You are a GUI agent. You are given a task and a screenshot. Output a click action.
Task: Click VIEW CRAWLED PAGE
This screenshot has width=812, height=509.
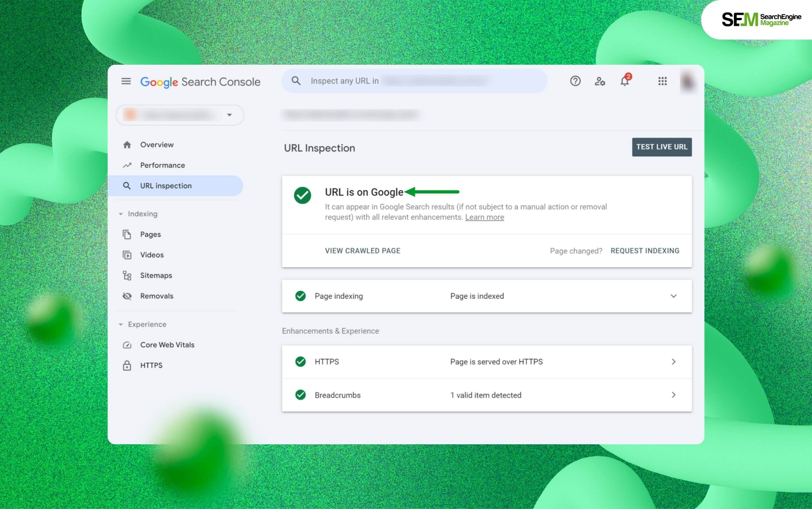[x=363, y=251]
